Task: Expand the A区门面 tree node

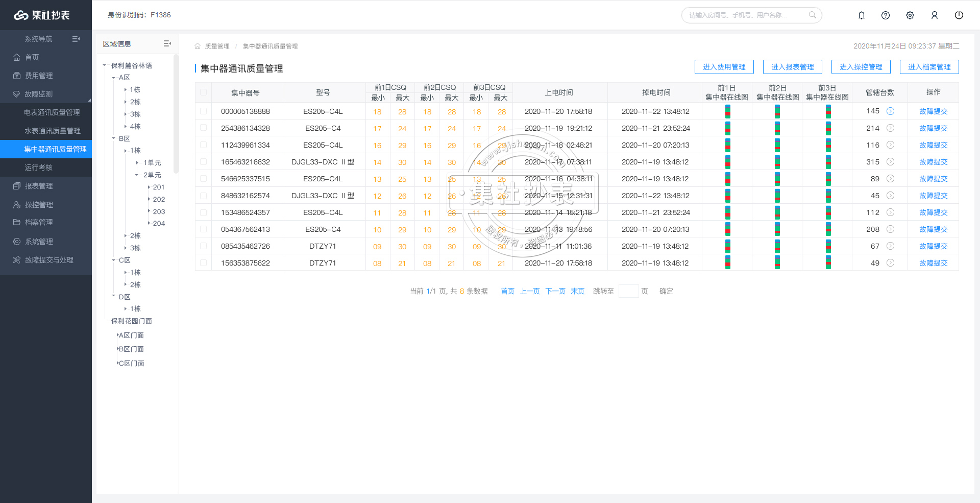Action: (118, 336)
